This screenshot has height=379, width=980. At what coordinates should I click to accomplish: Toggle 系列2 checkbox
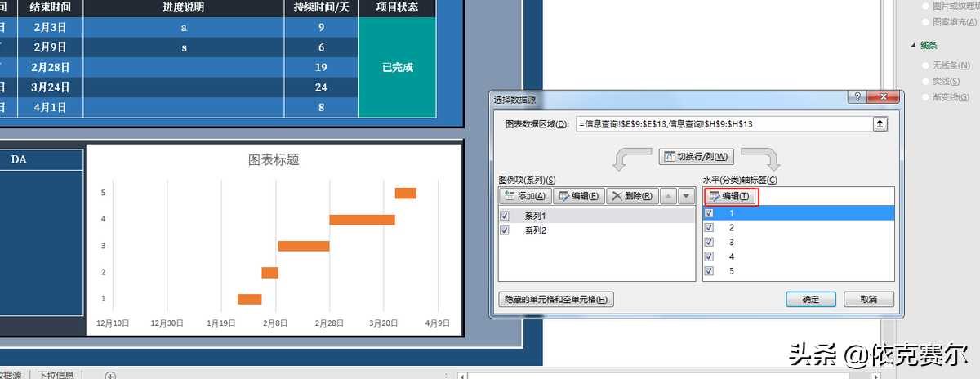point(505,230)
